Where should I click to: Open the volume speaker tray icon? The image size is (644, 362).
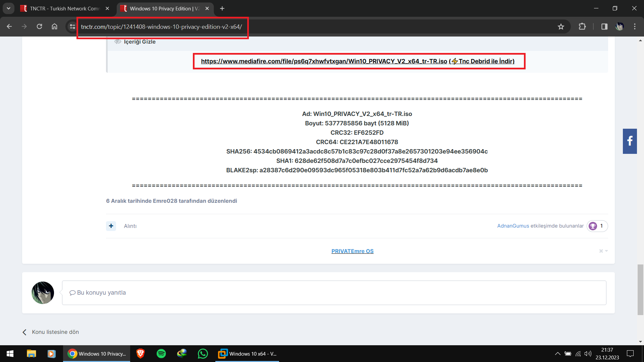tap(588, 354)
